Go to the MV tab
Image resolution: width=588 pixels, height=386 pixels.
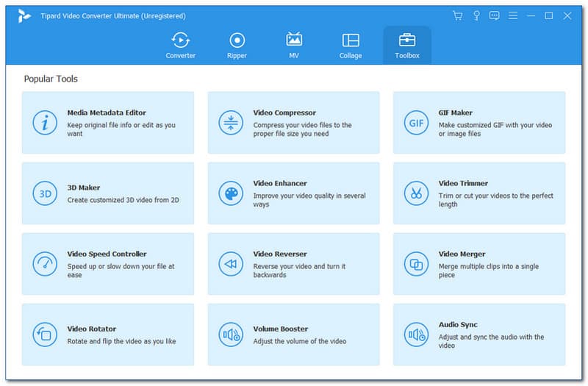click(294, 45)
